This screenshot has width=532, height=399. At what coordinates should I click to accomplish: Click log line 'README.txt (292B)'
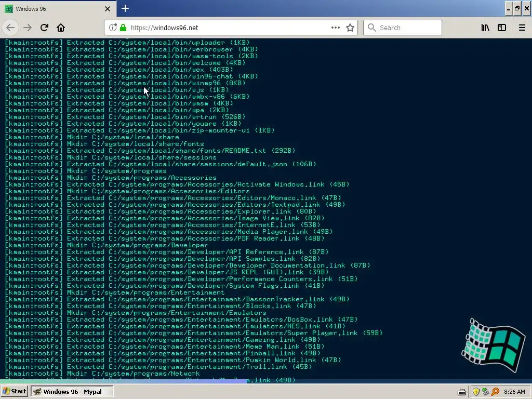click(x=150, y=151)
